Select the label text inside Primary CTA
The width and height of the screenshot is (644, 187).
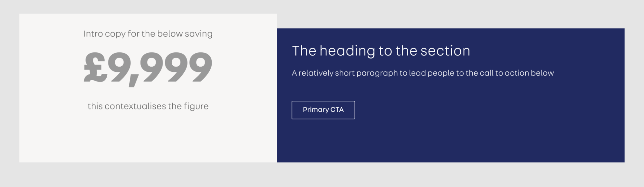point(323,110)
